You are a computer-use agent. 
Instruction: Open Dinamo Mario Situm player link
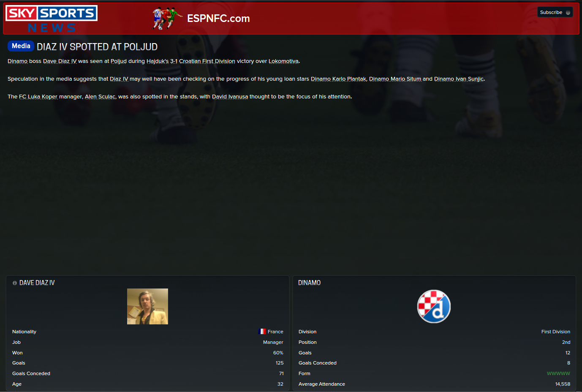click(395, 79)
